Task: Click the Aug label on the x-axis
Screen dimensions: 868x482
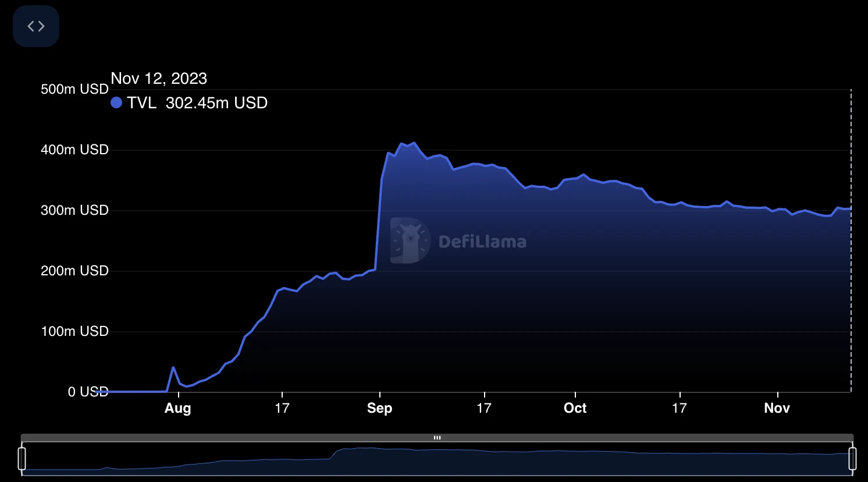Action: click(x=177, y=408)
